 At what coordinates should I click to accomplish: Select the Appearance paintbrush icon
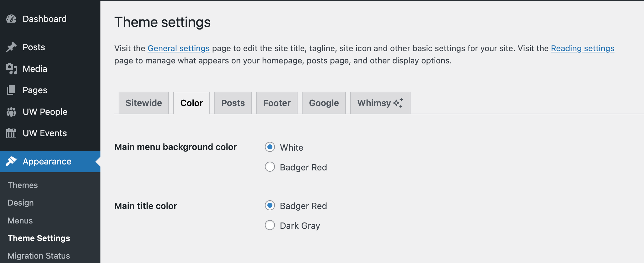click(x=11, y=161)
